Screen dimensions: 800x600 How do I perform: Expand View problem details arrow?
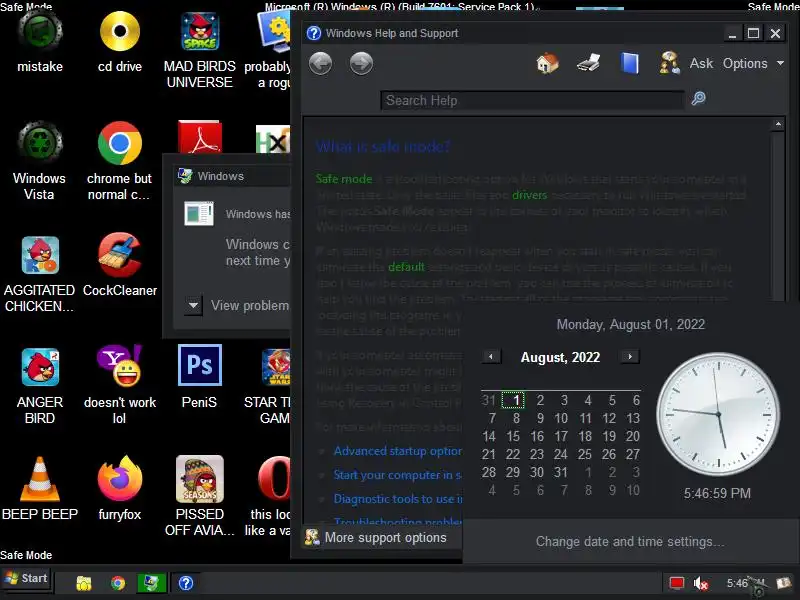pyautogui.click(x=193, y=306)
